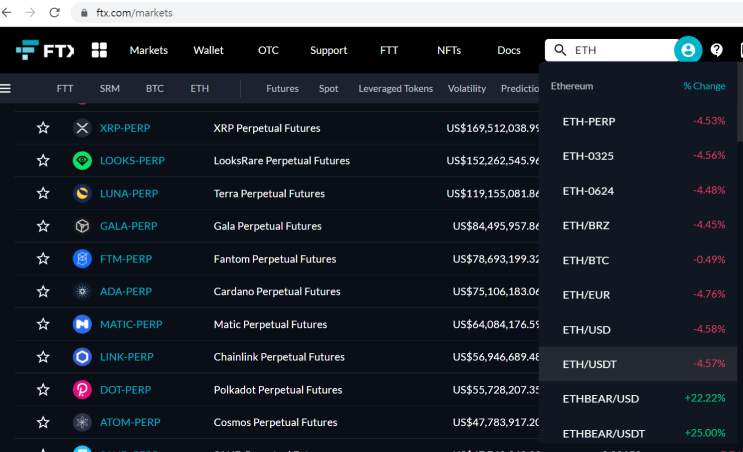The width and height of the screenshot is (743, 452).
Task: Select ETH/USD from search results
Action: (638, 329)
